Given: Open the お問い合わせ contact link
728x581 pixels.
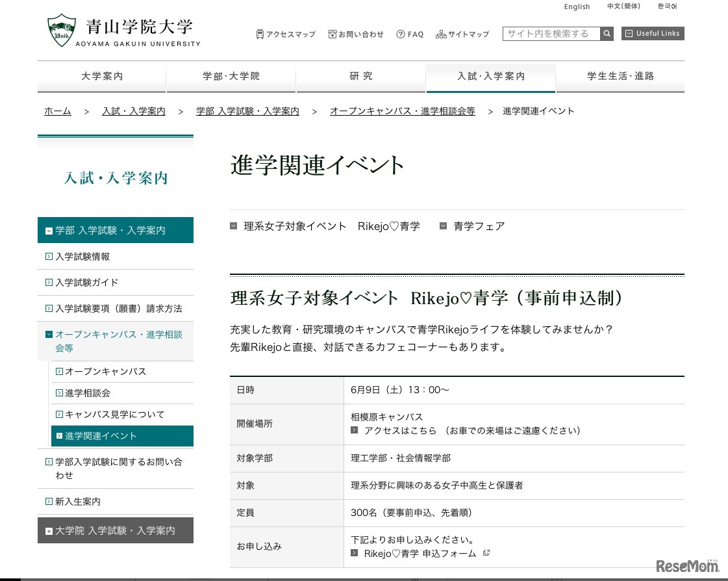Looking at the screenshot, I should click(x=356, y=34).
